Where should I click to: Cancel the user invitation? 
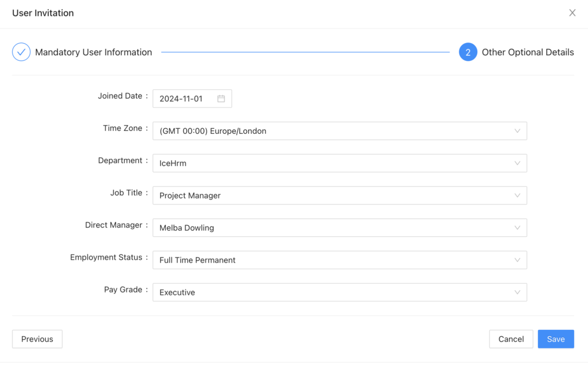(x=510, y=339)
